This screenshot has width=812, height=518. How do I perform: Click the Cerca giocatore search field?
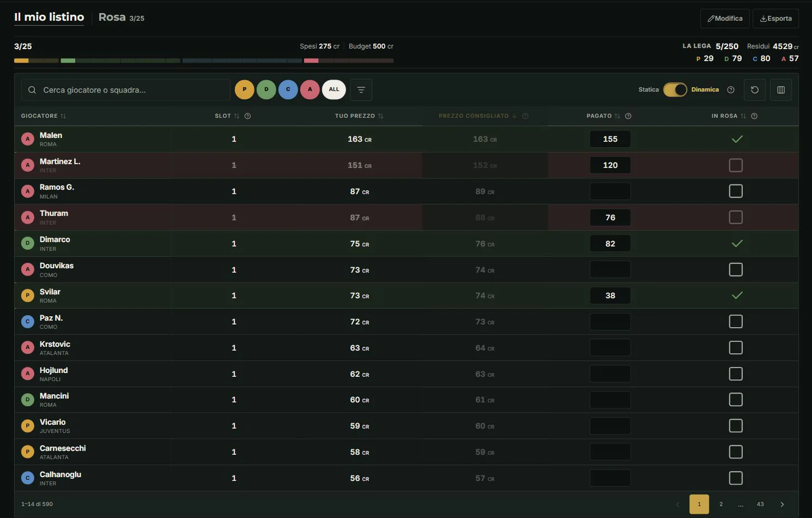126,90
